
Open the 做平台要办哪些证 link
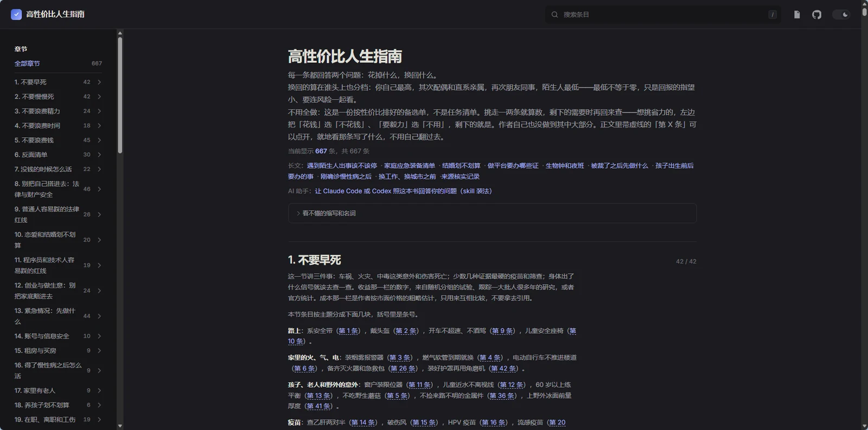(x=513, y=166)
